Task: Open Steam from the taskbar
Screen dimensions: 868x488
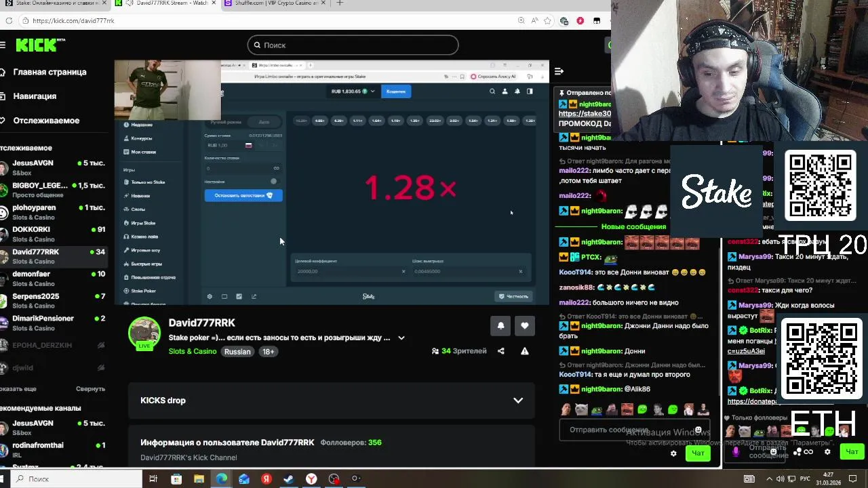Action: tap(288, 479)
